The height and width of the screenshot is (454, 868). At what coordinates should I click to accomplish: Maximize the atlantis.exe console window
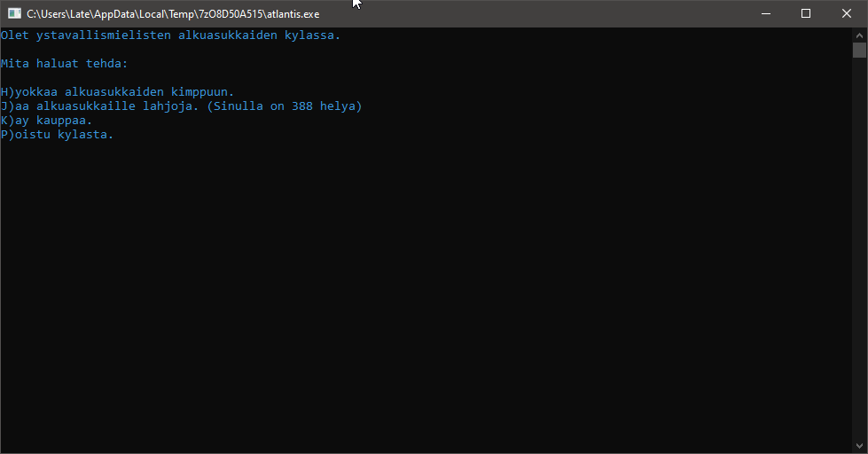[x=806, y=13]
